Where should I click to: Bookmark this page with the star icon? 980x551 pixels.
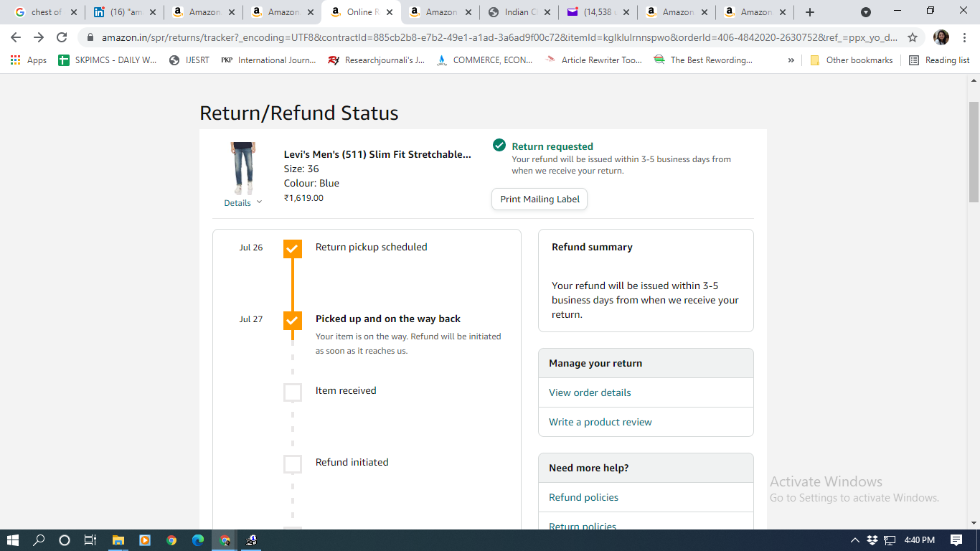[x=913, y=37]
